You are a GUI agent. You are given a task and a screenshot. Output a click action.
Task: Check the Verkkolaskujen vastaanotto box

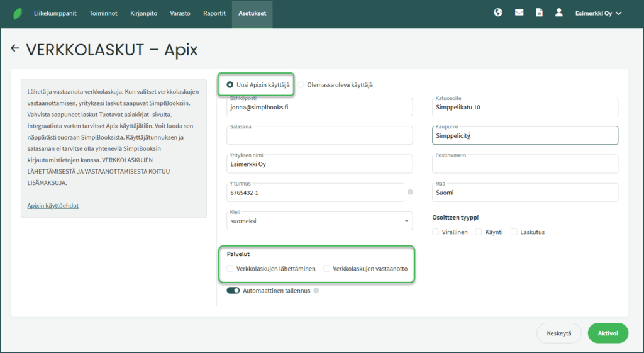point(327,269)
